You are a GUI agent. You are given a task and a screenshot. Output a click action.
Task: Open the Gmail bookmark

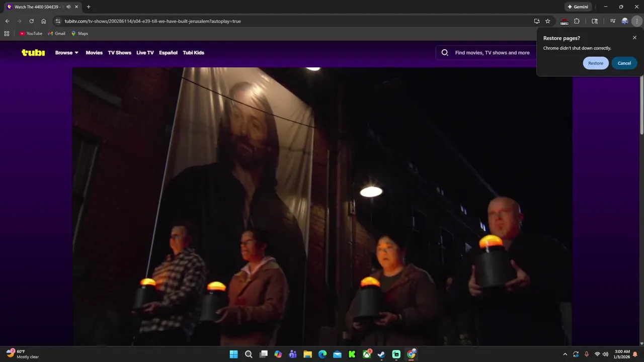pos(56,34)
